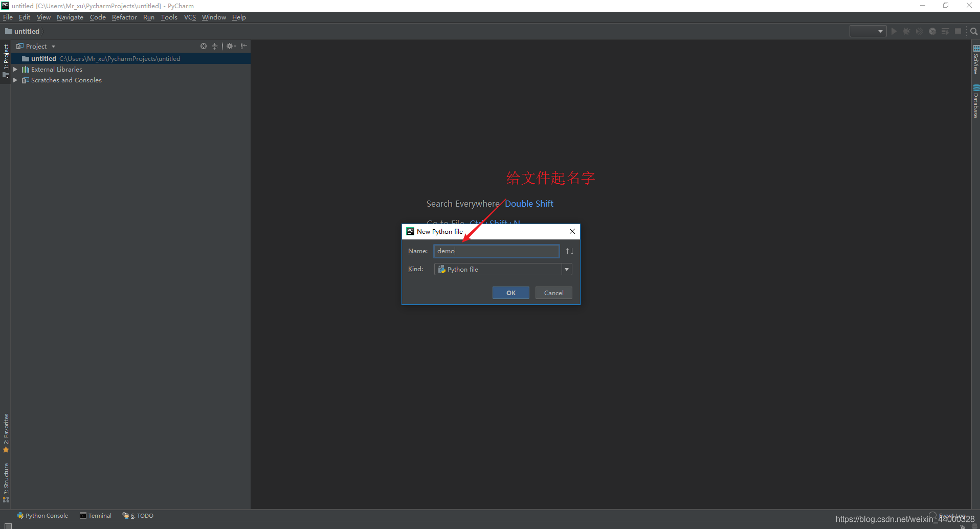Click the Run with Coverage icon

(x=920, y=31)
